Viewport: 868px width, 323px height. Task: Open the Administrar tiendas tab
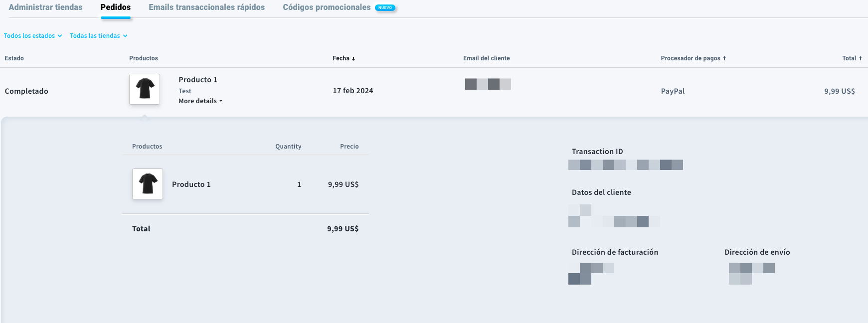click(x=45, y=7)
